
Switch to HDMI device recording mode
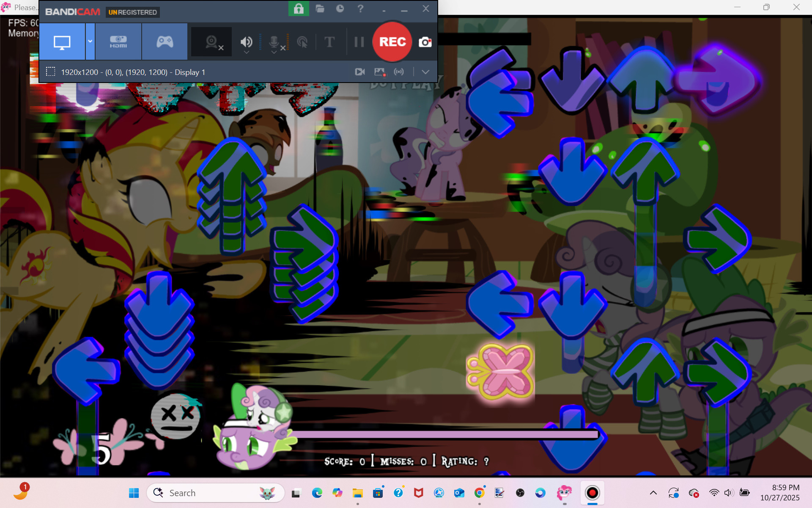click(x=118, y=41)
